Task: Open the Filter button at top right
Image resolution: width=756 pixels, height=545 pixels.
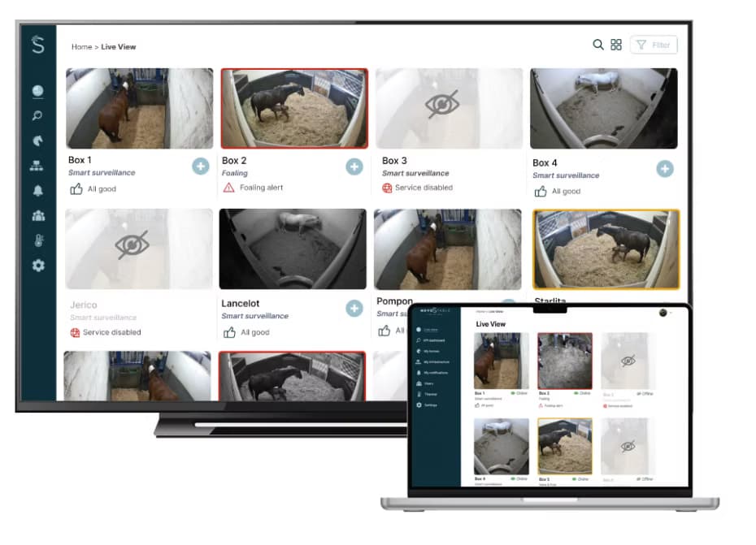Action: pos(654,45)
